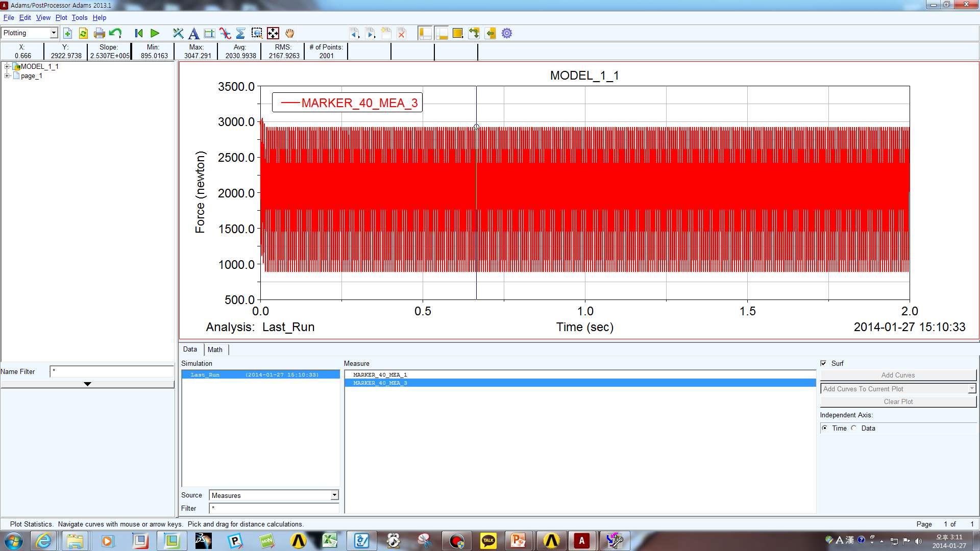This screenshot has height=551, width=980.
Task: Click the Filter input field under Source
Action: coord(274,508)
